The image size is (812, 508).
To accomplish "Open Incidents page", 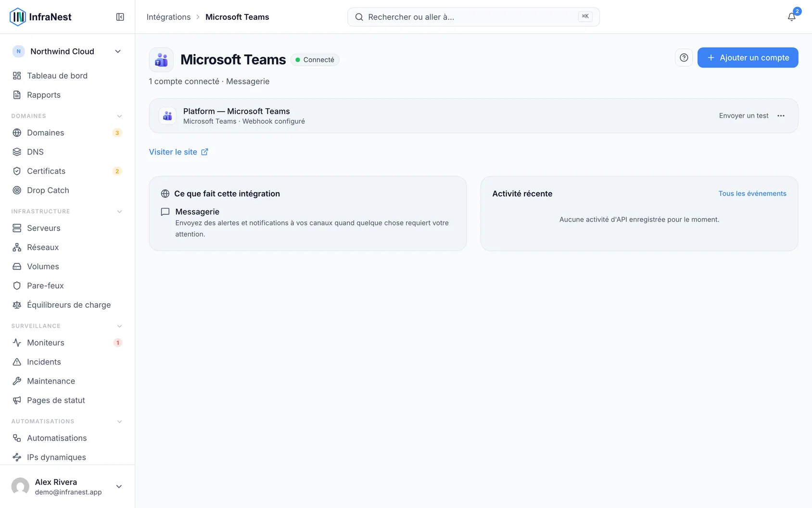I will [67, 362].
